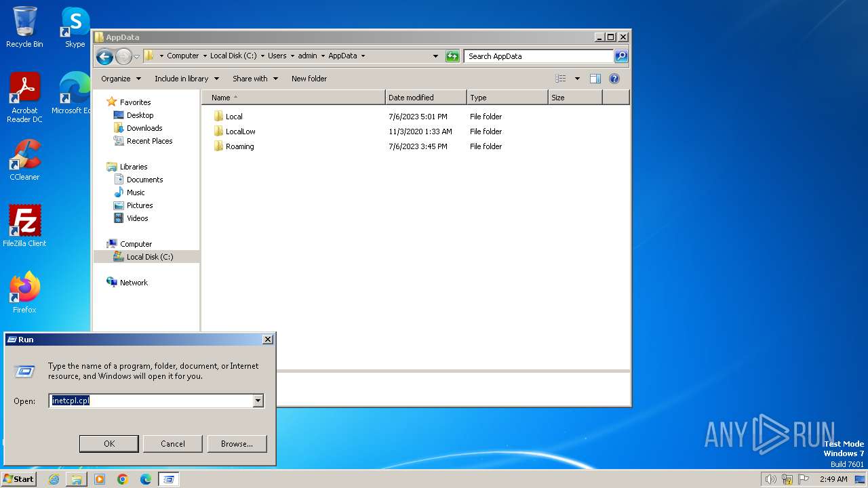Sort by Date modified column header

(x=426, y=98)
